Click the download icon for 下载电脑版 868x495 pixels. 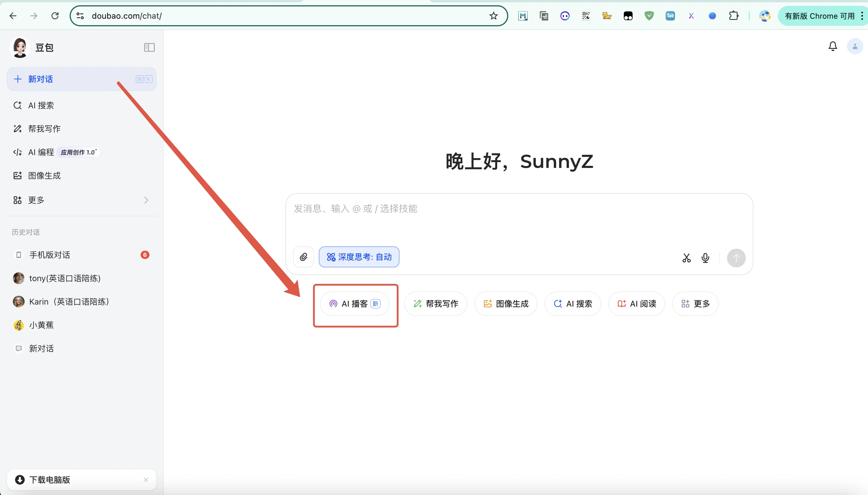(x=20, y=480)
